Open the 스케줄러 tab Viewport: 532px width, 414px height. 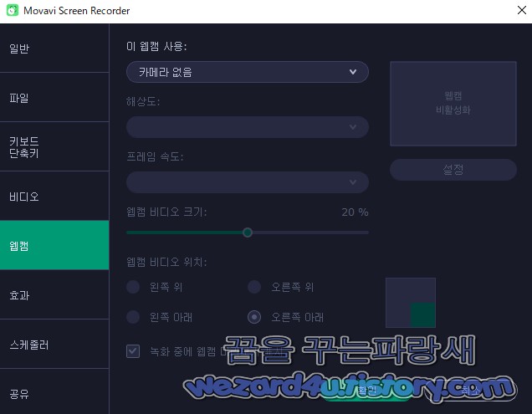point(54,344)
